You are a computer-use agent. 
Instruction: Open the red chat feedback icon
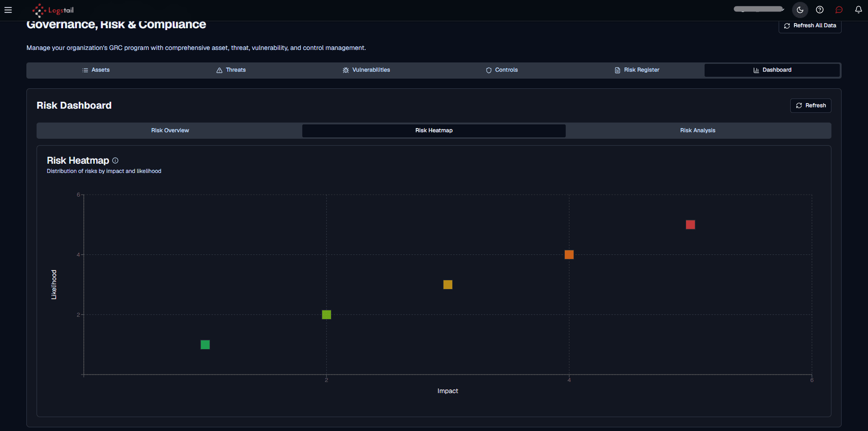[x=839, y=10]
